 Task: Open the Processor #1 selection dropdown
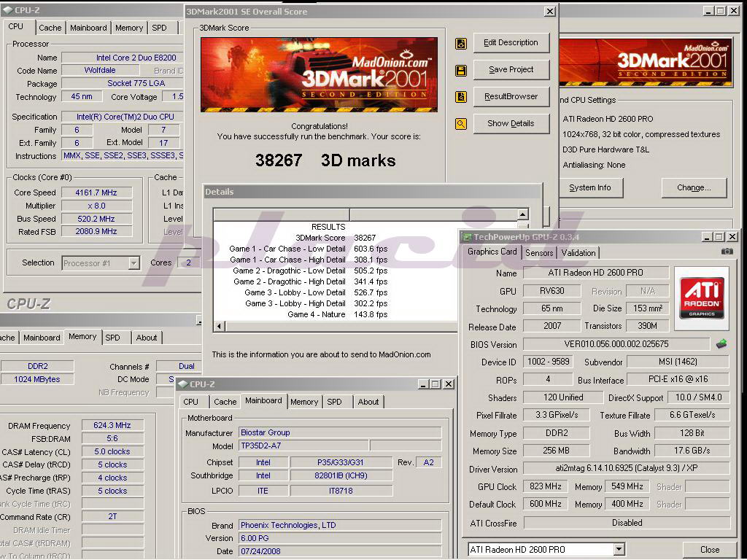tap(134, 262)
